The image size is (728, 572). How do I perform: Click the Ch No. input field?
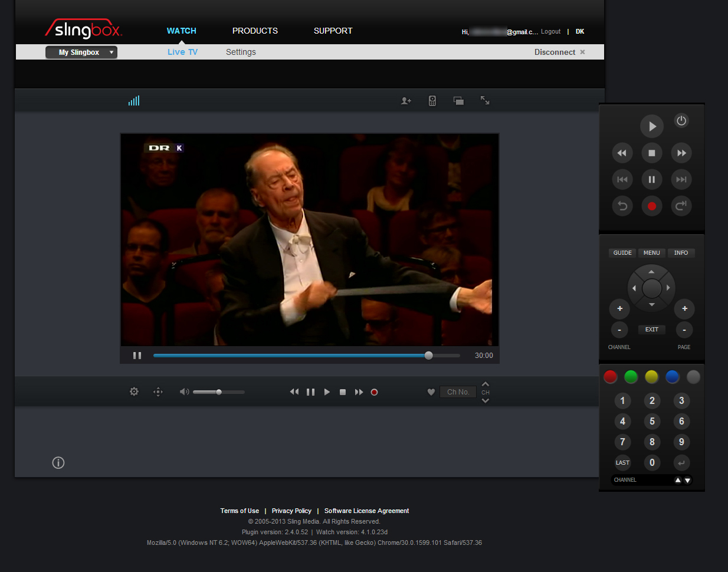pos(458,392)
